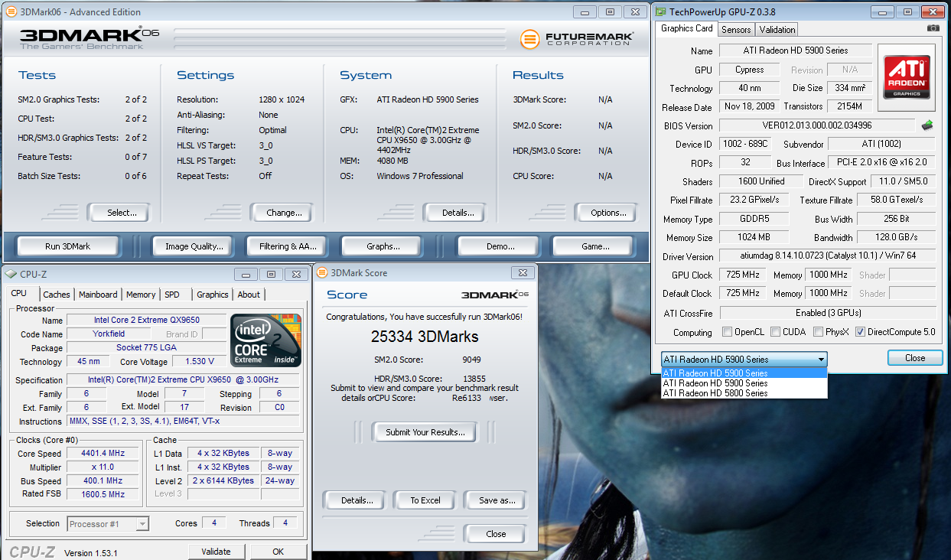This screenshot has height=560, width=951.
Task: Switch to the Sensors tab in GPU-Z
Action: [736, 30]
